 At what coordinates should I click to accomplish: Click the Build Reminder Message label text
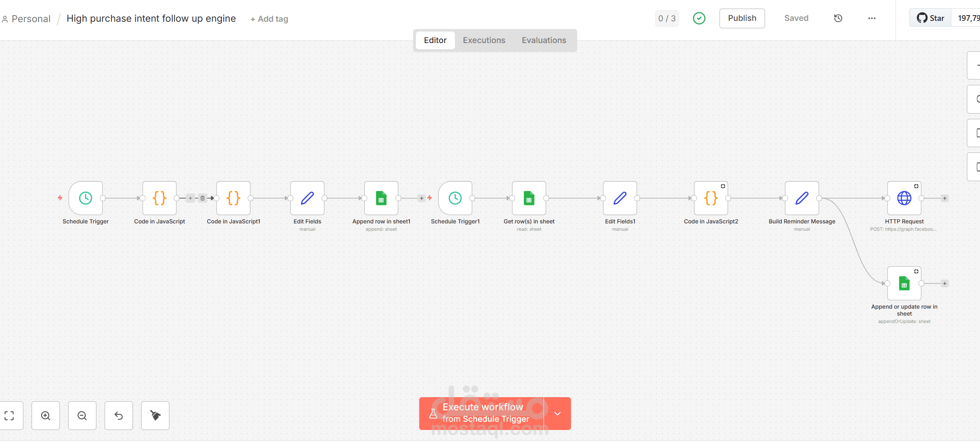click(802, 221)
